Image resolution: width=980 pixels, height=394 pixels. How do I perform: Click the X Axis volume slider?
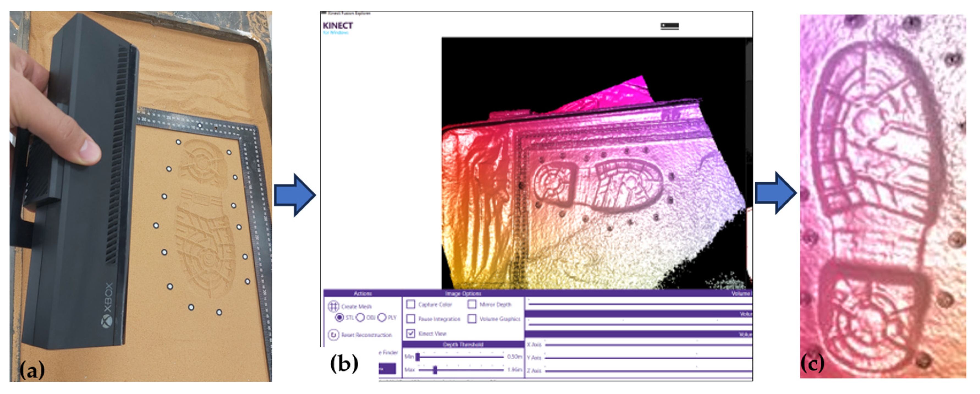click(647, 345)
